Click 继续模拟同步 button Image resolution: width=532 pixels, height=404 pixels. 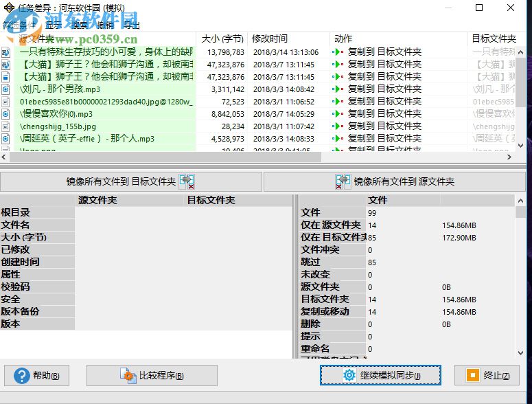(380, 375)
